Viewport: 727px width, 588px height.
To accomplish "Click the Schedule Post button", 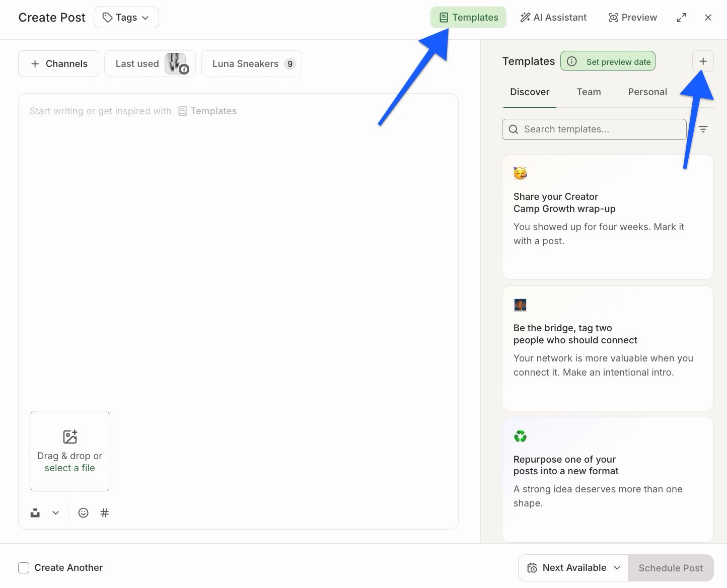I will tap(671, 568).
